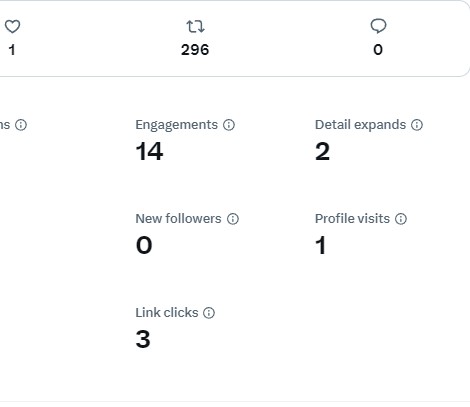Click the Detail expands label

[x=360, y=125]
